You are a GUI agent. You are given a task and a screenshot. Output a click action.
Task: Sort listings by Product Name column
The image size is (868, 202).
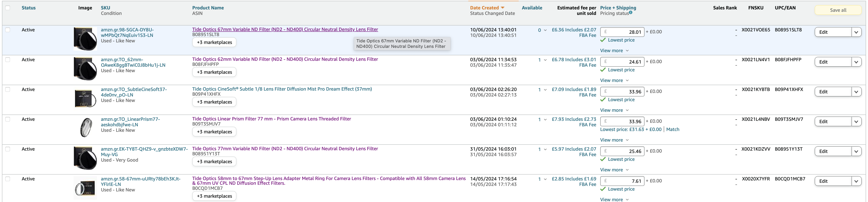tap(208, 8)
